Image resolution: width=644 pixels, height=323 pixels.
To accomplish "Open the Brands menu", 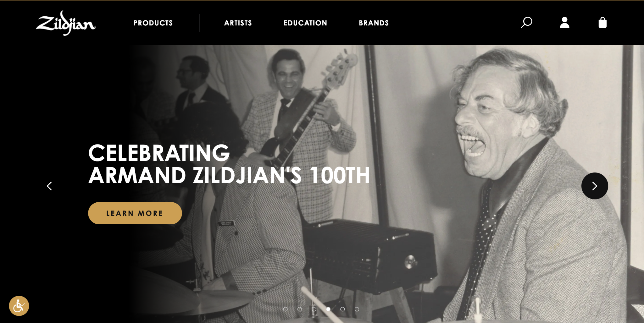I will pyautogui.click(x=374, y=23).
